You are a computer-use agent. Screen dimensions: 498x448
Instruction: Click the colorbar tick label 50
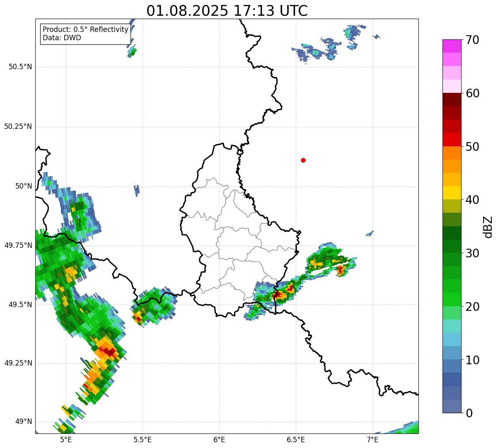pos(473,147)
